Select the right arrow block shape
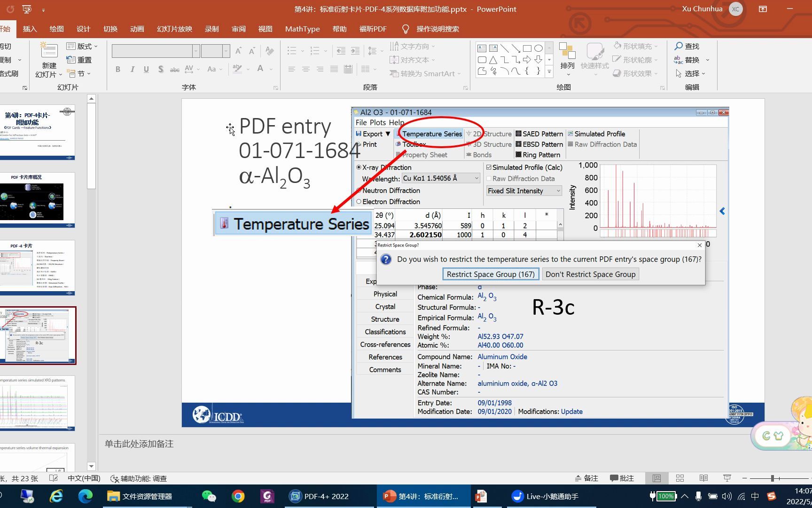Viewport: 812px width, 508px height. (x=527, y=60)
